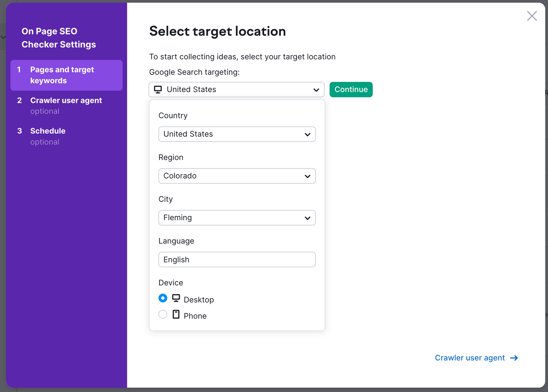
Task: Click the Region dropdown chevron icon
Action: tap(308, 176)
